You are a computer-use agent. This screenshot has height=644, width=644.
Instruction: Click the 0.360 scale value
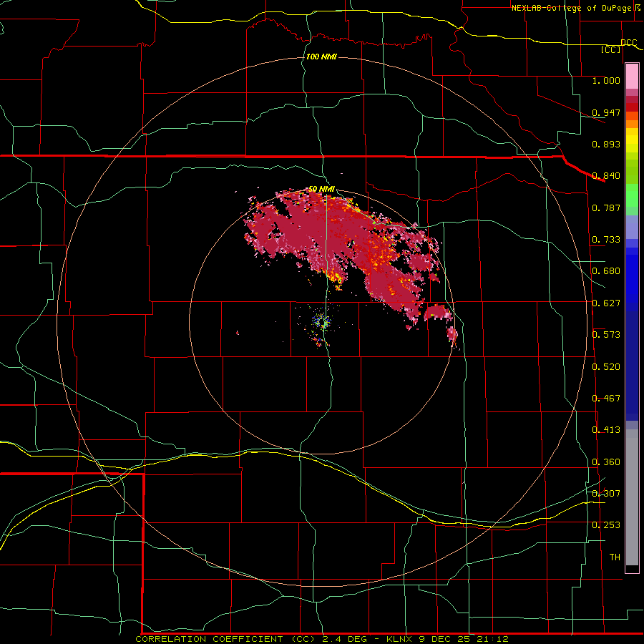click(606, 462)
